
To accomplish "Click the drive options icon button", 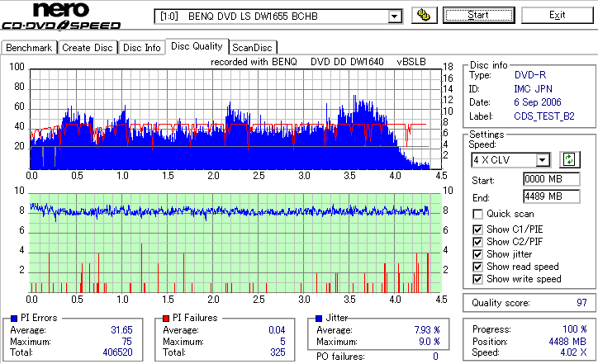I will click(424, 15).
